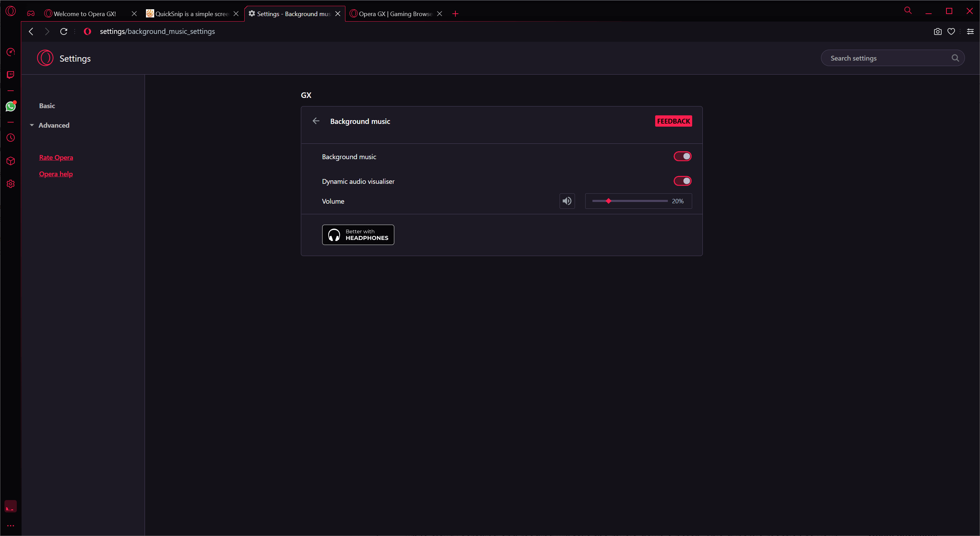Open the WhatsApp sidebar icon
This screenshot has width=980, height=536.
pos(10,106)
